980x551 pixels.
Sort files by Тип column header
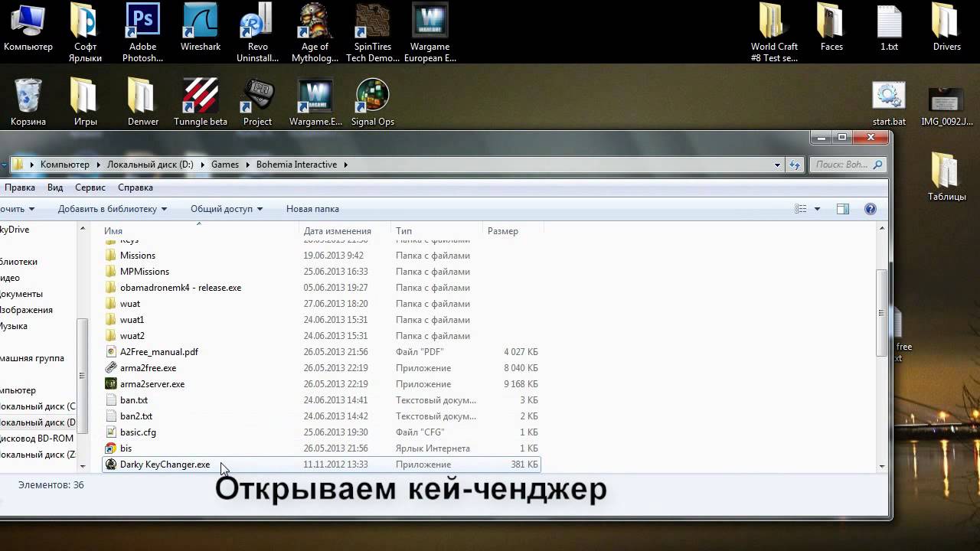click(x=436, y=230)
